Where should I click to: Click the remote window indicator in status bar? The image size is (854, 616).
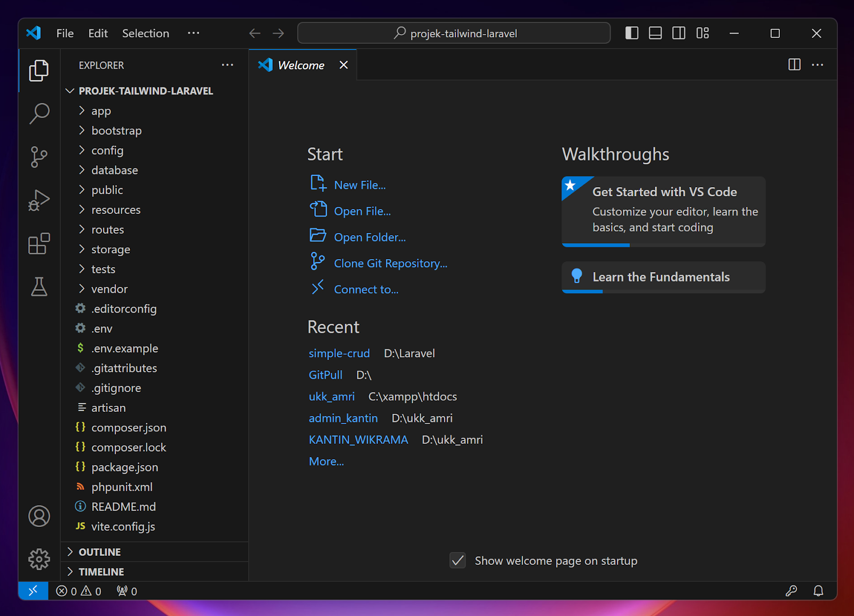pyautogui.click(x=33, y=590)
